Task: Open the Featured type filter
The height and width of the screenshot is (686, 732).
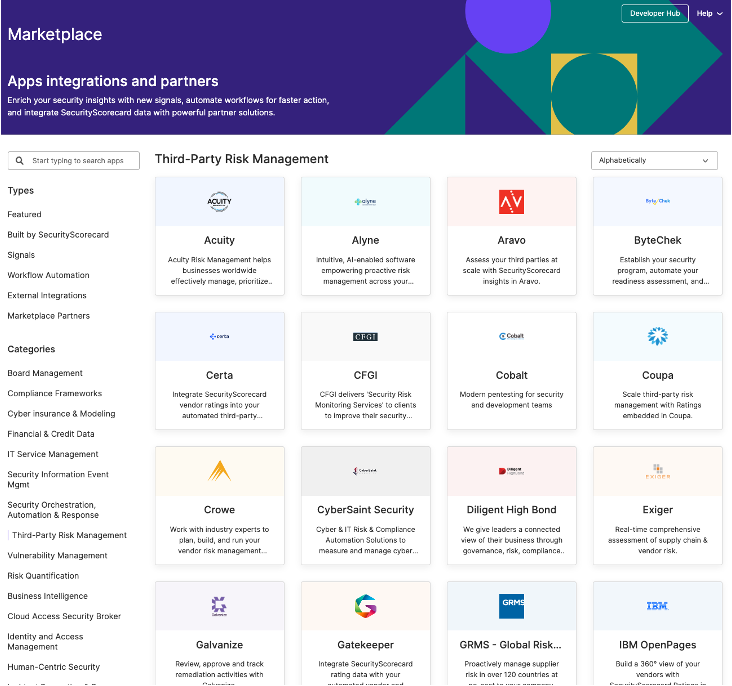Action: (x=25, y=214)
